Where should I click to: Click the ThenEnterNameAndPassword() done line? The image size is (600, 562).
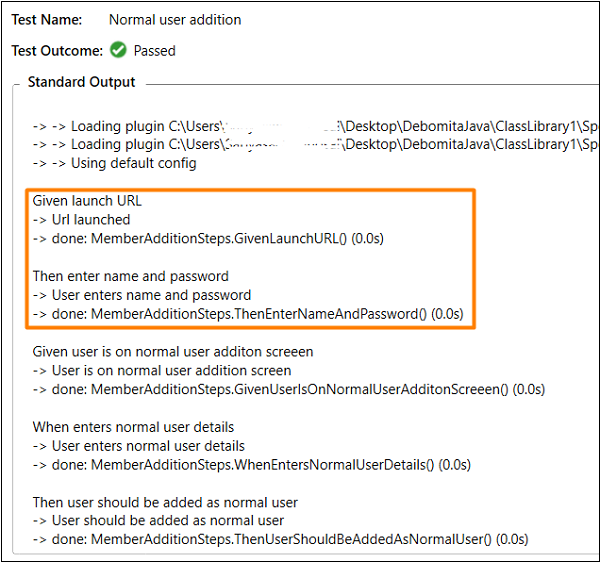coord(248,313)
